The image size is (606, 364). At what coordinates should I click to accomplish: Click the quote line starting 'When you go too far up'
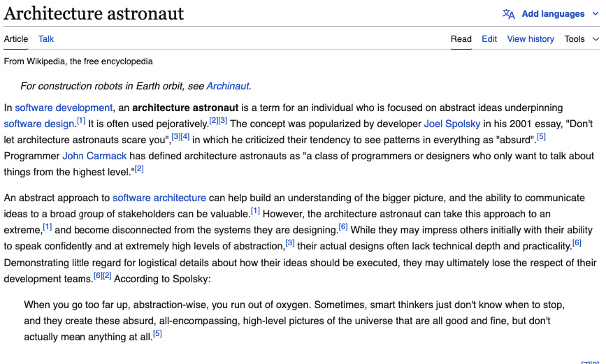pos(294,305)
